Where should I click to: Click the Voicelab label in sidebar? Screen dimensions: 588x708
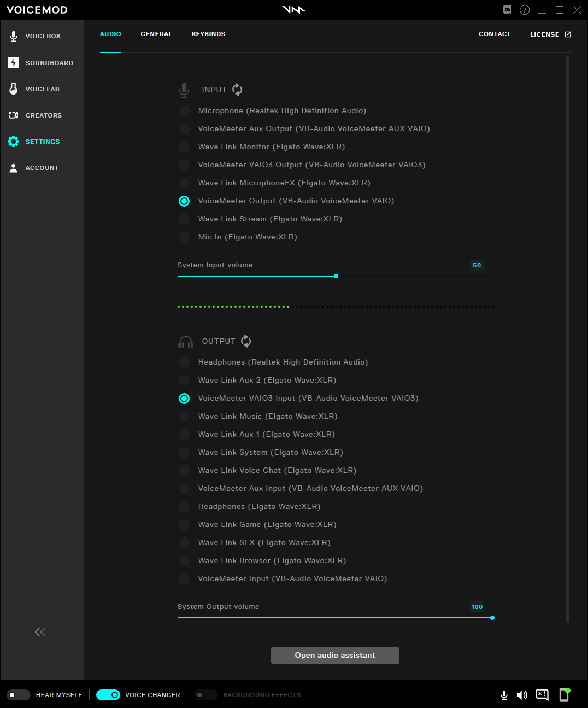(43, 89)
